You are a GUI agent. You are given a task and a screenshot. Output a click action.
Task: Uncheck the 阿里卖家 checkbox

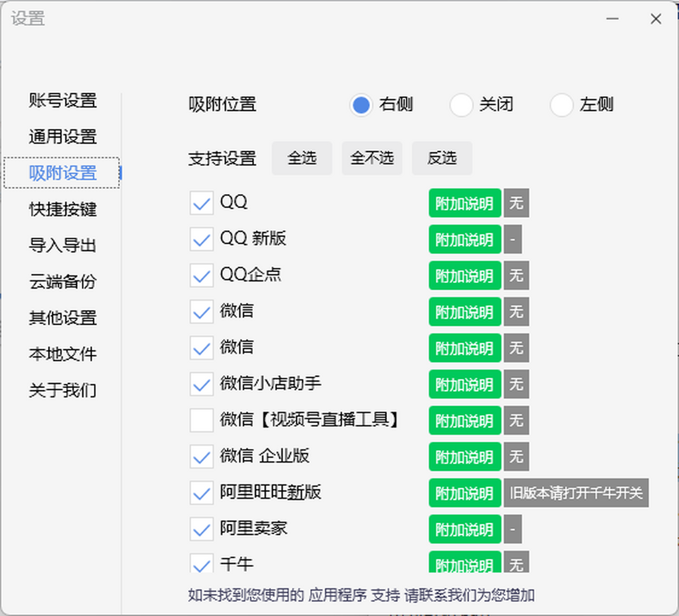[201, 529]
